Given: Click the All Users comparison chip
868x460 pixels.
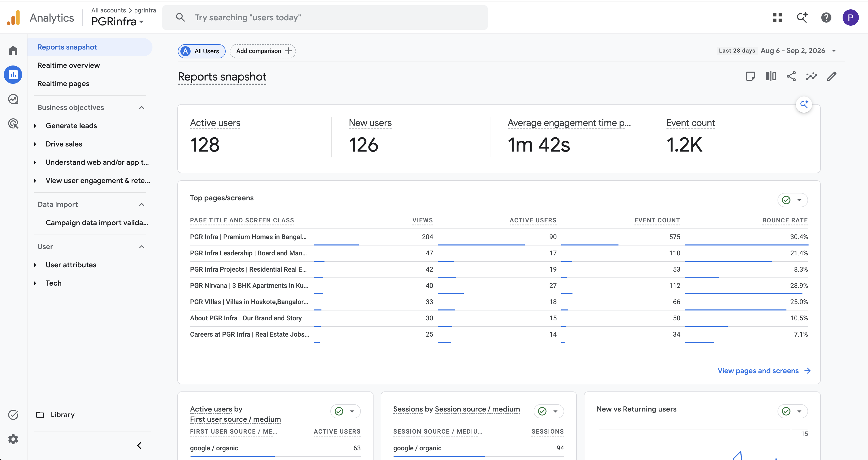Looking at the screenshot, I should [201, 51].
